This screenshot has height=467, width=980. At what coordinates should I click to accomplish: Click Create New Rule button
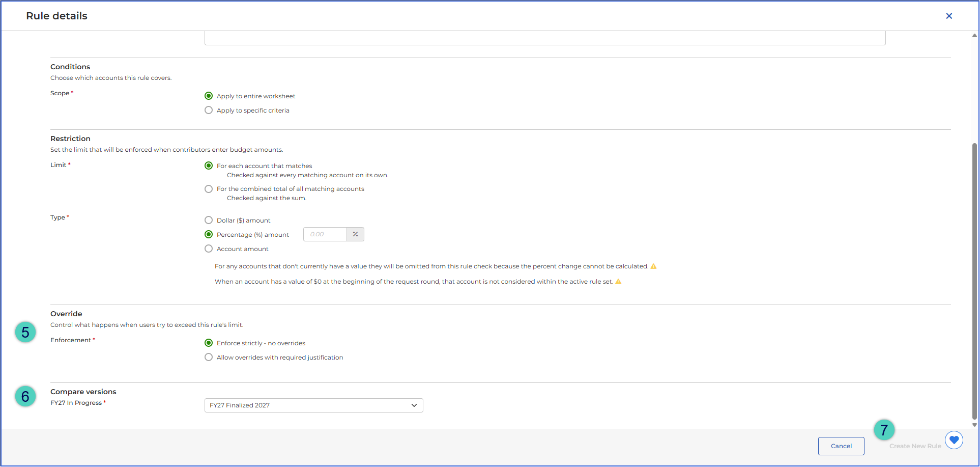coord(915,446)
